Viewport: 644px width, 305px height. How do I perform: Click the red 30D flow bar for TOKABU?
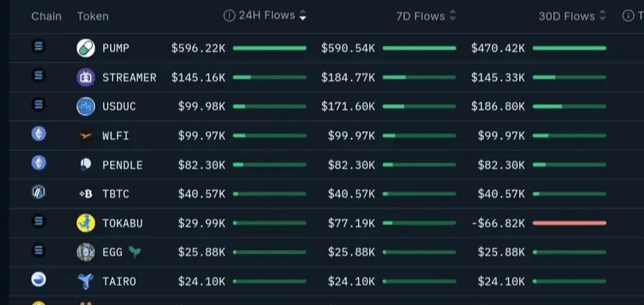pos(569,223)
